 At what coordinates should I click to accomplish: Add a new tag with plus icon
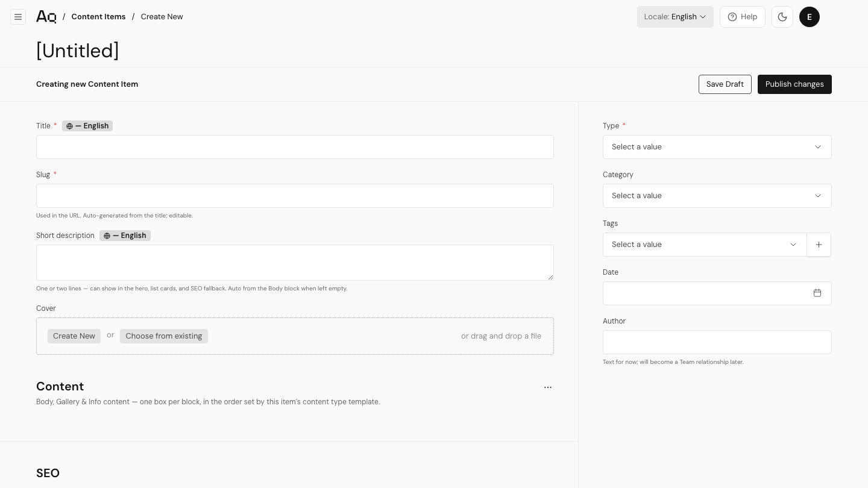[819, 245]
